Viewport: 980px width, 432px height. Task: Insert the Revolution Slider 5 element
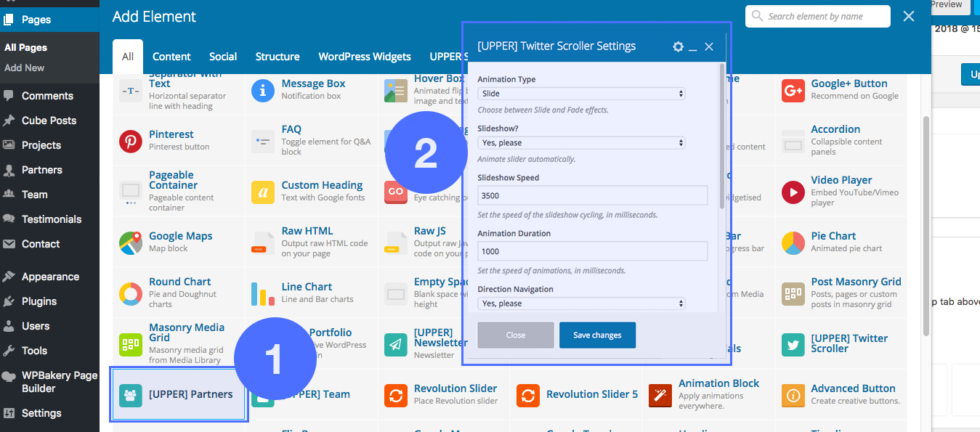[x=591, y=394]
